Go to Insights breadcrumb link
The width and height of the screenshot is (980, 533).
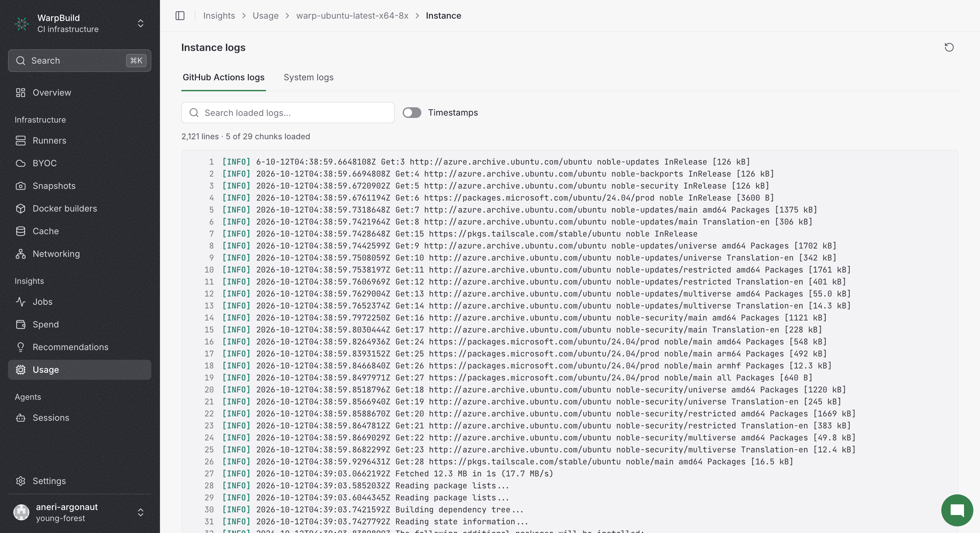219,16
